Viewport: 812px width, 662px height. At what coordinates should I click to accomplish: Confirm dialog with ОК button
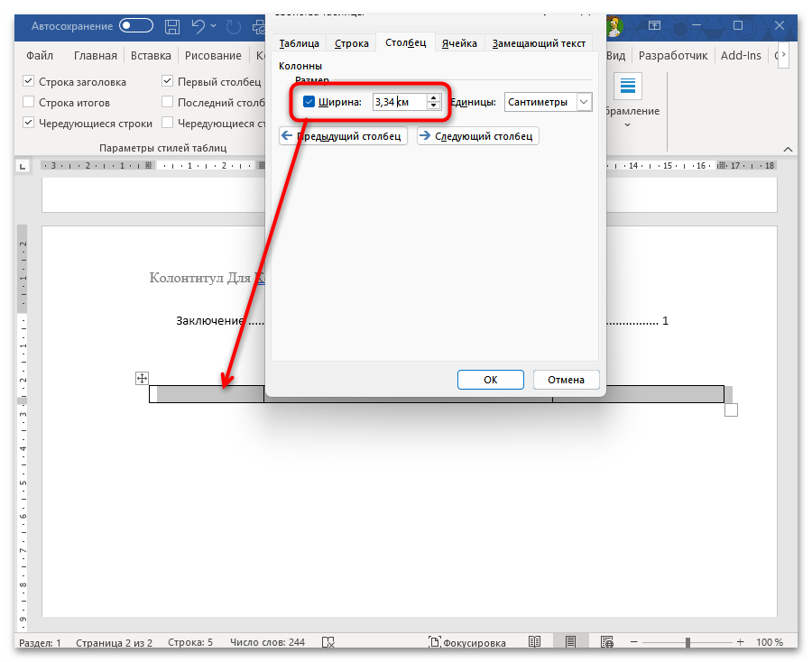coord(491,380)
